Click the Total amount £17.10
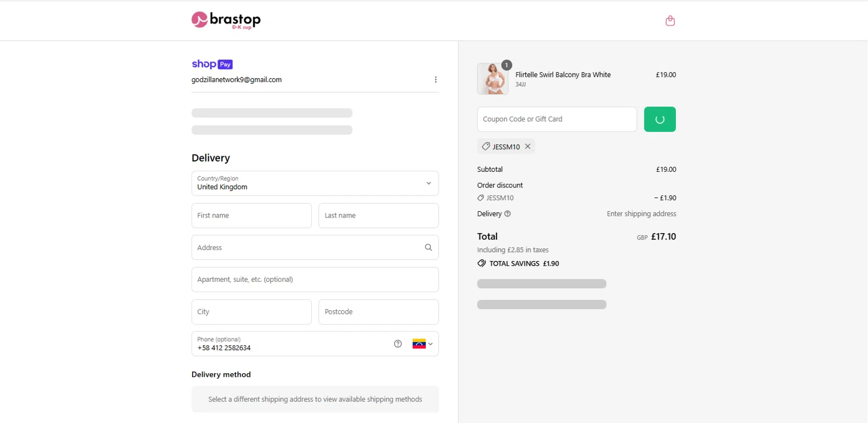The image size is (868, 423). (663, 237)
